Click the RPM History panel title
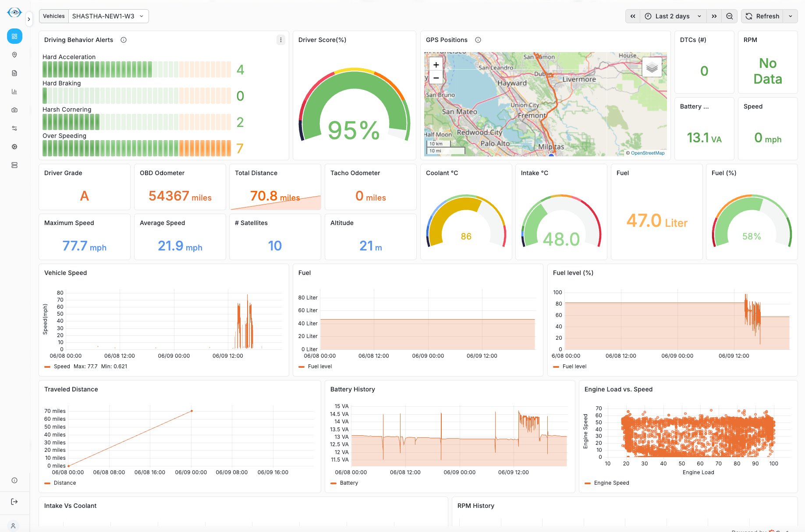Viewport: 805px width, 532px height. point(476,506)
